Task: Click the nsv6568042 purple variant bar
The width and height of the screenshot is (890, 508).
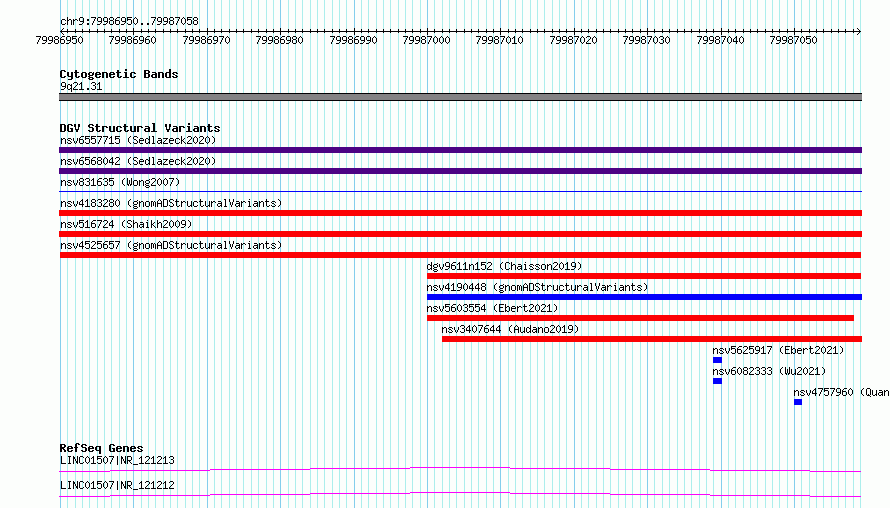Action: click(460, 171)
